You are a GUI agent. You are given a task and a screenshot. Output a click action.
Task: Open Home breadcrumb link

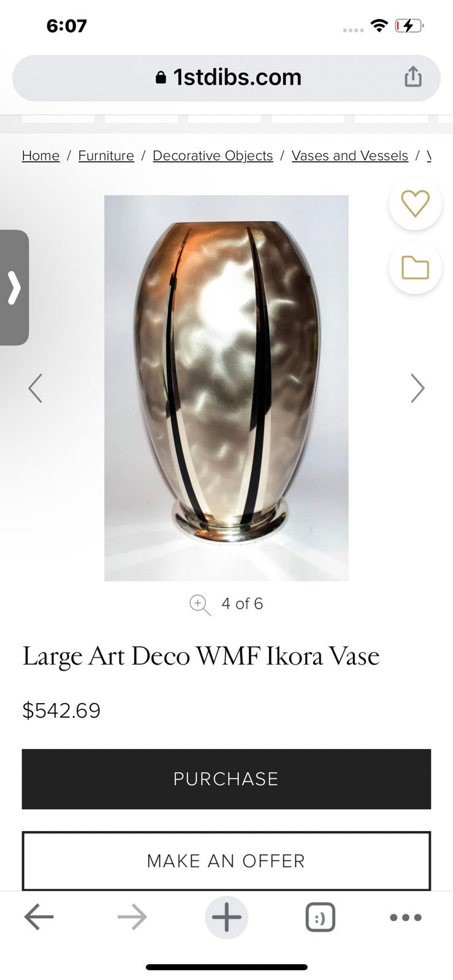click(x=40, y=156)
